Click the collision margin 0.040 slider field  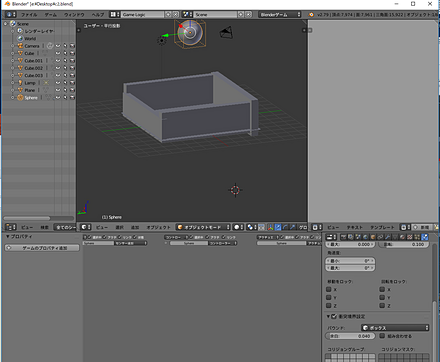pyautogui.click(x=350, y=336)
